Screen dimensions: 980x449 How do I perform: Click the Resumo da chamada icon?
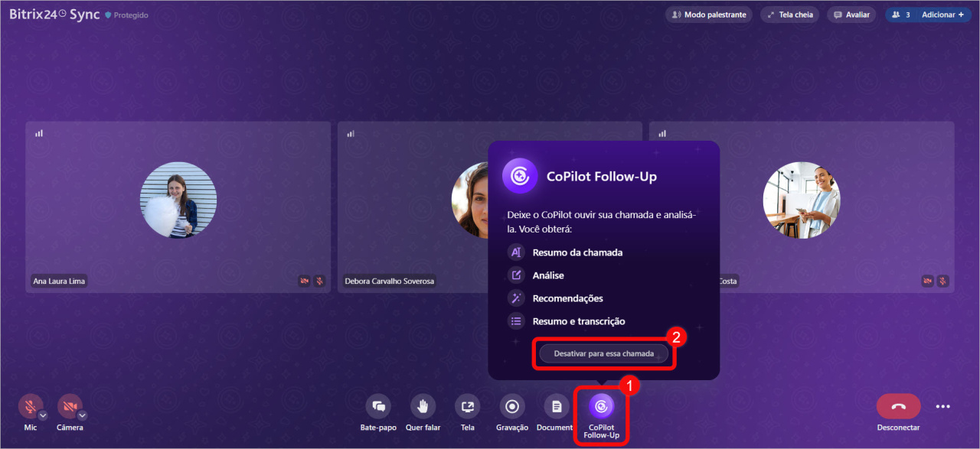coord(516,252)
